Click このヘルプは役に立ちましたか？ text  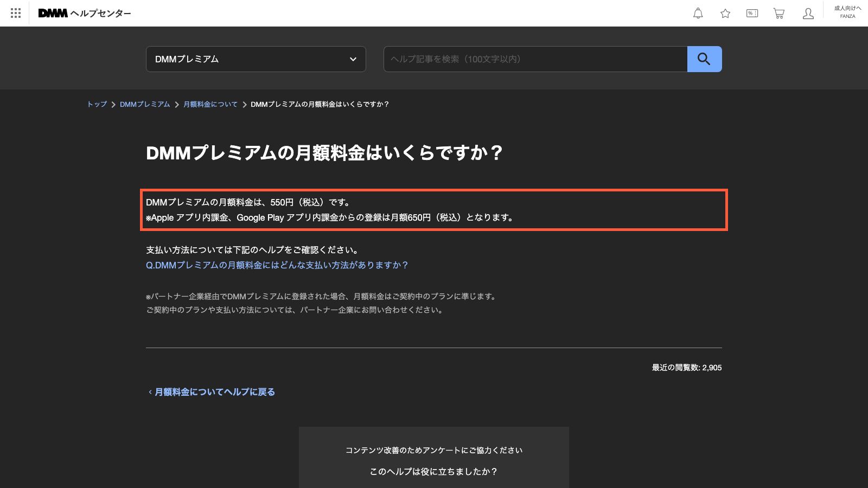[x=434, y=472]
